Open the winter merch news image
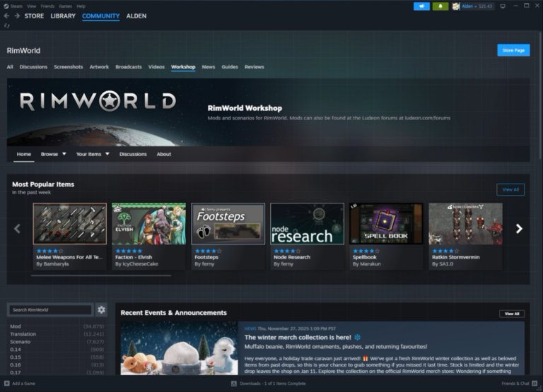543x392 pixels. 179,348
